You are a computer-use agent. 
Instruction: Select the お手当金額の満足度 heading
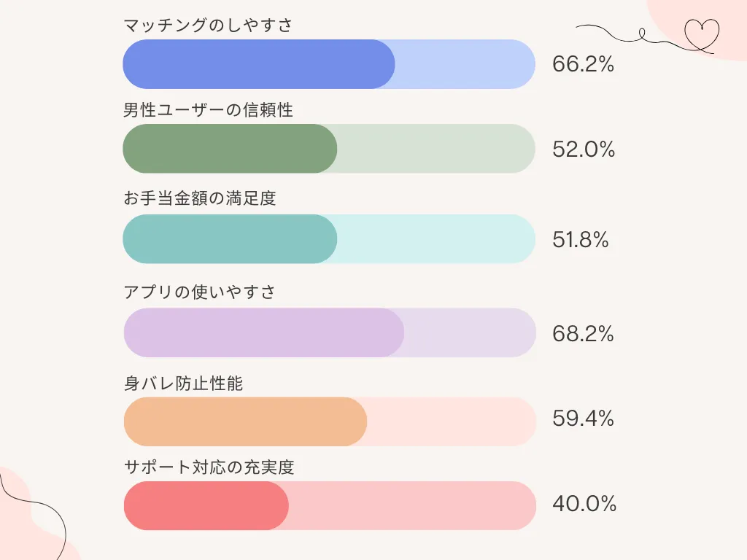tap(199, 198)
